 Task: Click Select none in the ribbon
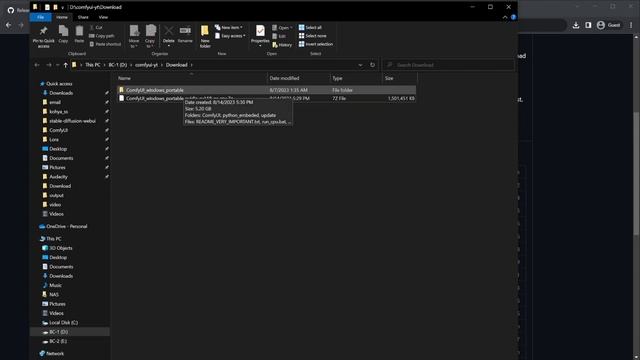[313, 36]
